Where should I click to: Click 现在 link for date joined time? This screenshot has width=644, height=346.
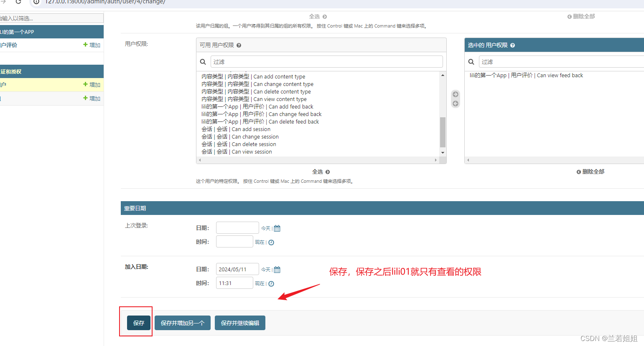260,284
